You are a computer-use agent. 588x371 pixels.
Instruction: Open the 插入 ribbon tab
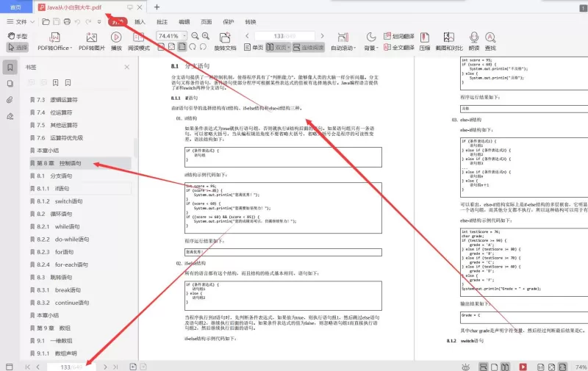pyautogui.click(x=140, y=22)
